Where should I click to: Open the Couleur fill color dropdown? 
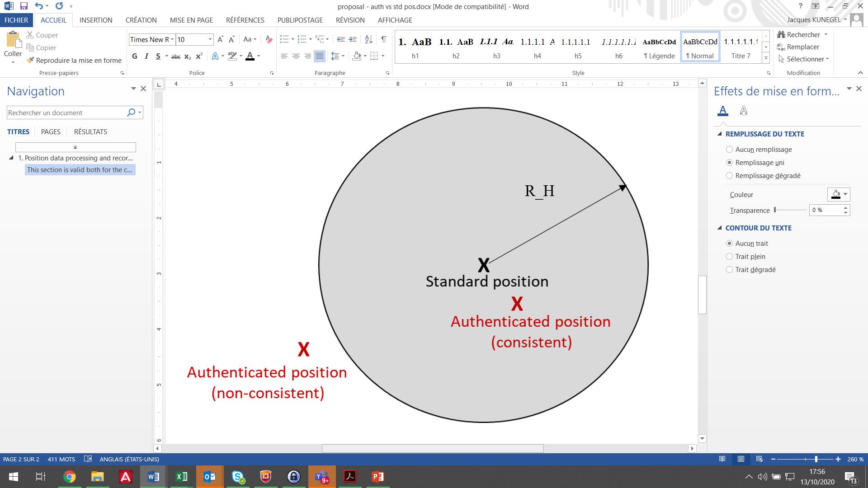844,195
